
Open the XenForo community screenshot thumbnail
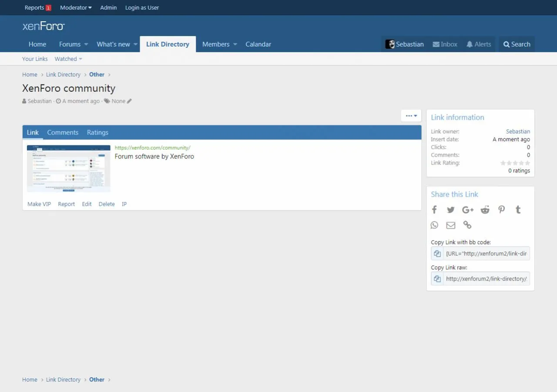[69, 168]
